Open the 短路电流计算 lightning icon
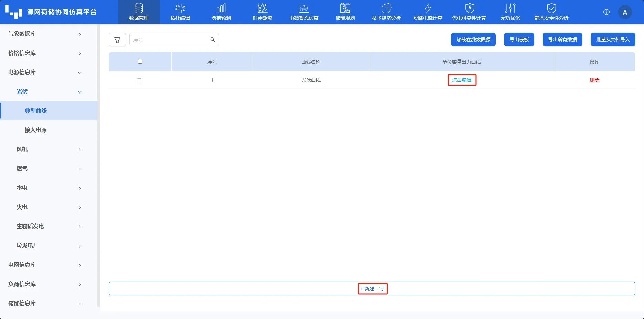Image resolution: width=644 pixels, height=319 pixels. pos(428,8)
